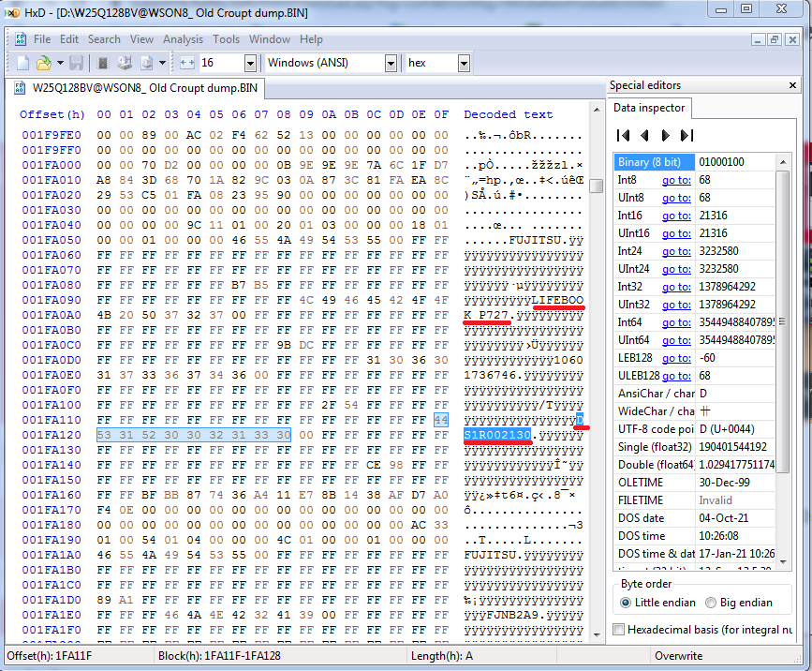This screenshot has width=812, height=671.
Task: Click the Open file folder icon
Action: coord(44,63)
